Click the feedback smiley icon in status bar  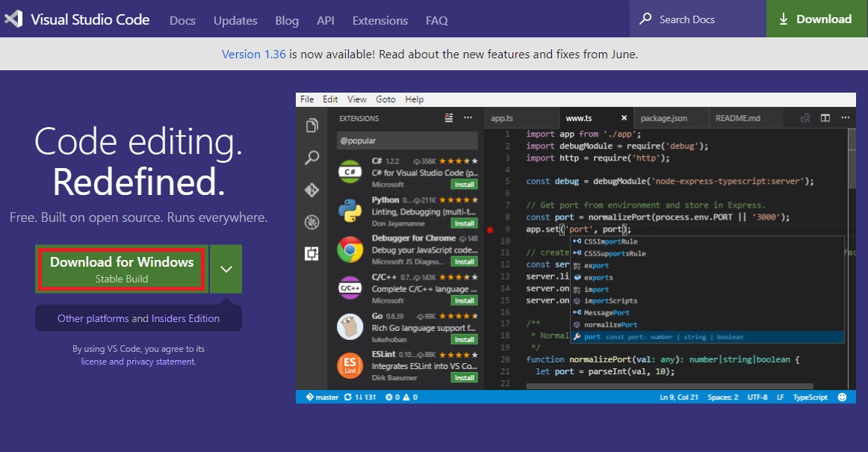pos(842,397)
